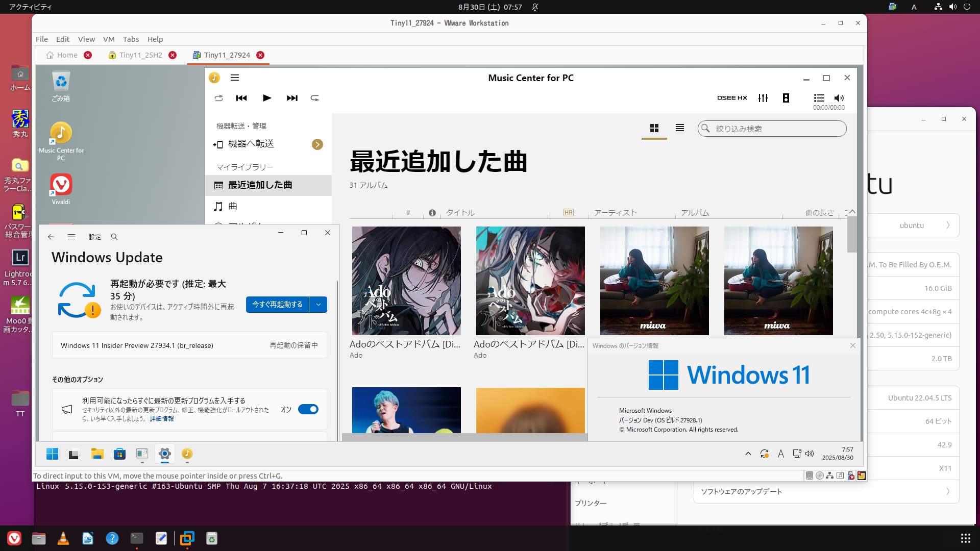Close the Windows のバージョン情報 dialog

pos(853,345)
